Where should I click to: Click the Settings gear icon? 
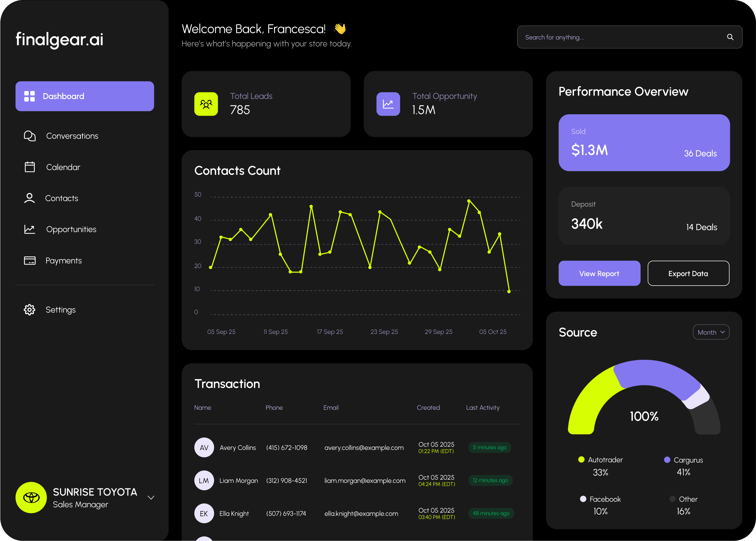click(x=30, y=310)
